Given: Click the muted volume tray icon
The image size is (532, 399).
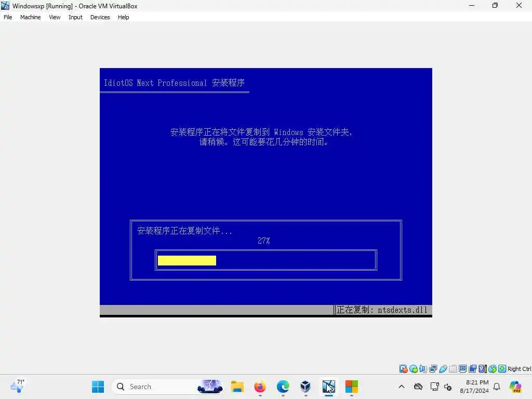Looking at the screenshot, I should point(448,387).
